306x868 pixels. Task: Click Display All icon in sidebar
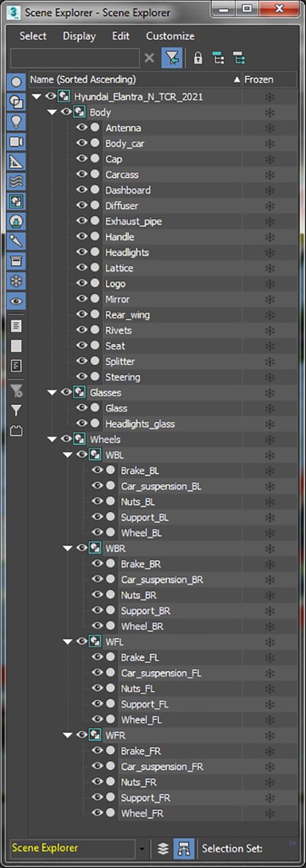pyautogui.click(x=16, y=326)
